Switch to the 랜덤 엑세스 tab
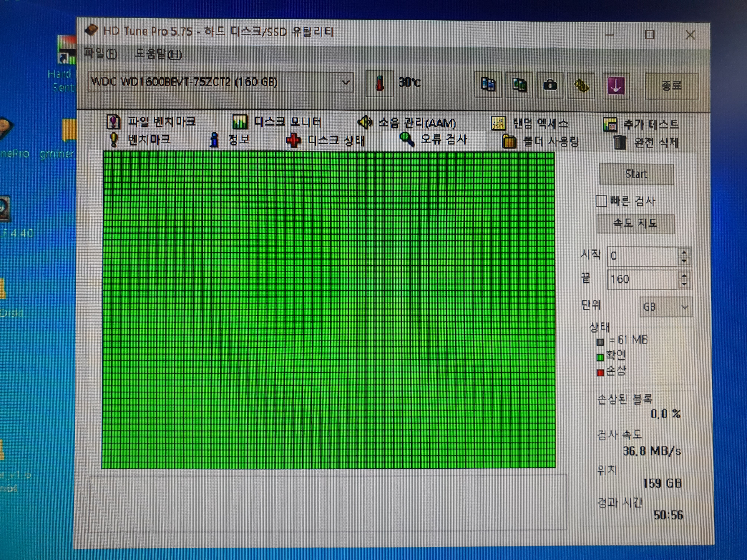This screenshot has height=560, width=747. click(x=529, y=124)
